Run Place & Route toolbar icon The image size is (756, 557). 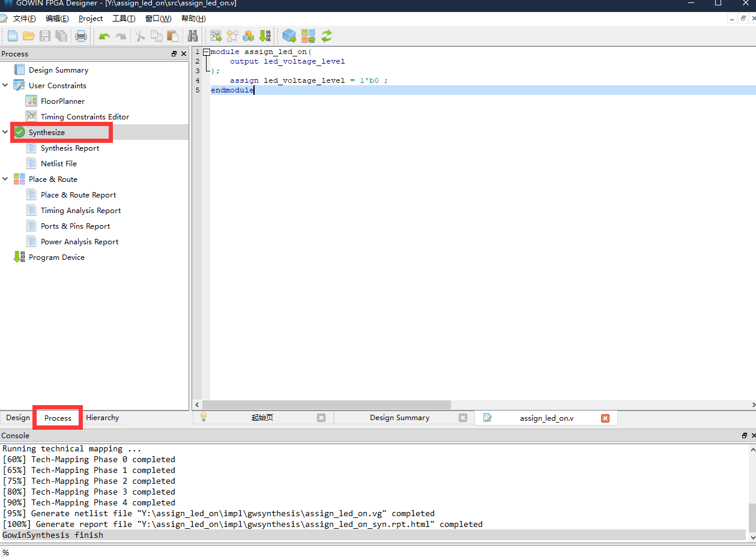tap(308, 36)
